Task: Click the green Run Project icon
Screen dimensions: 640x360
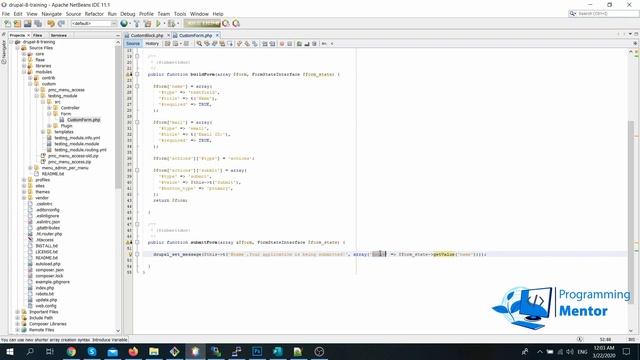Action: 158,24
